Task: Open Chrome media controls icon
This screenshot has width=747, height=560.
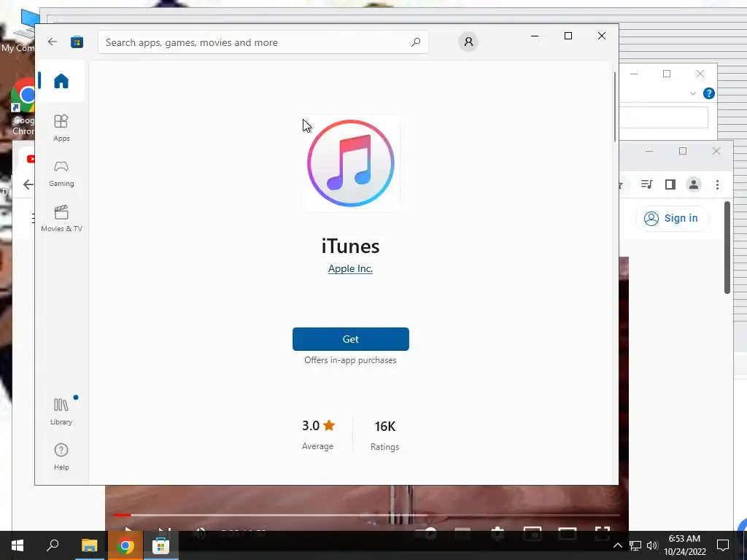Action: coord(646,184)
